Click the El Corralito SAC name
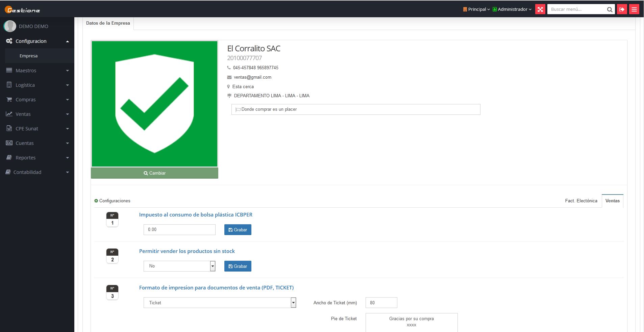Viewport: 644px width, 332px height. click(x=254, y=49)
